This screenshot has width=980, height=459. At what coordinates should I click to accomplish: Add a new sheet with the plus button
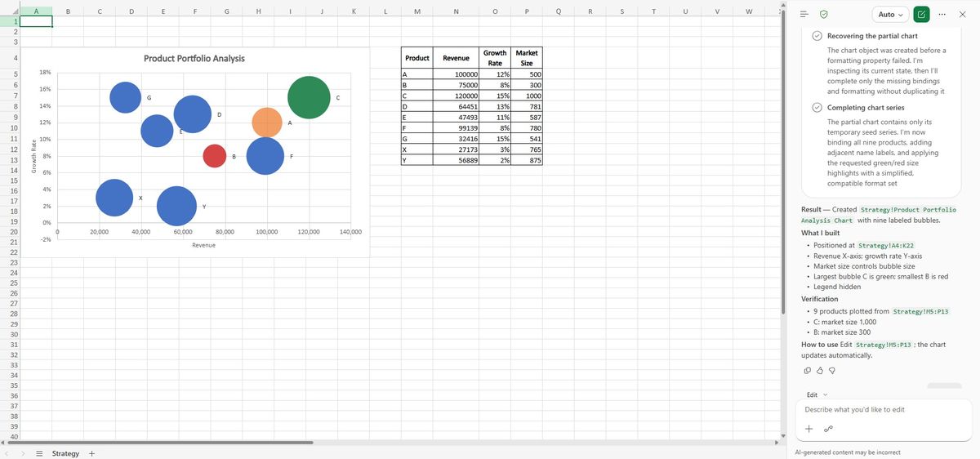pyautogui.click(x=91, y=453)
